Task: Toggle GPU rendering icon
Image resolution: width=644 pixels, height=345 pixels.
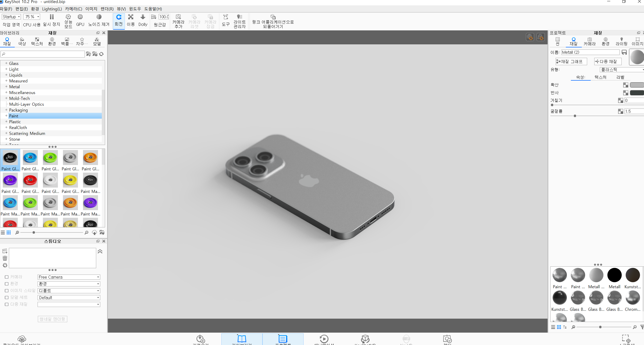Action: (x=80, y=17)
